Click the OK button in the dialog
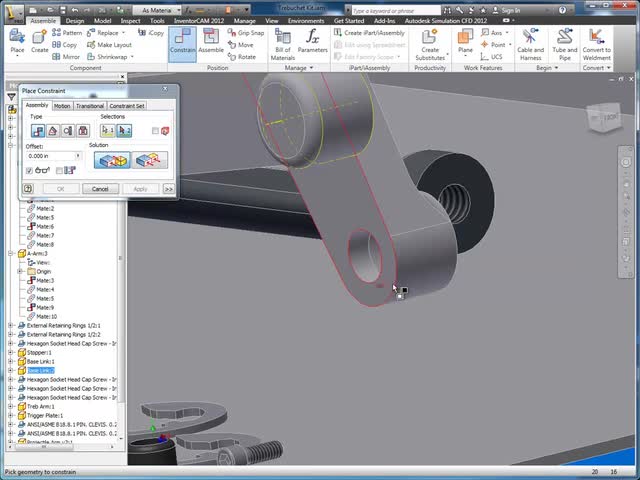 [61, 189]
